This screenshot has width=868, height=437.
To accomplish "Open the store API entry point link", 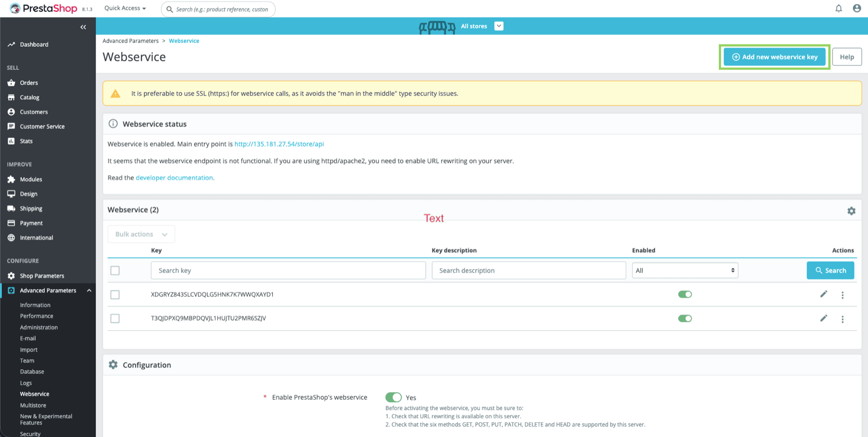I will click(279, 144).
